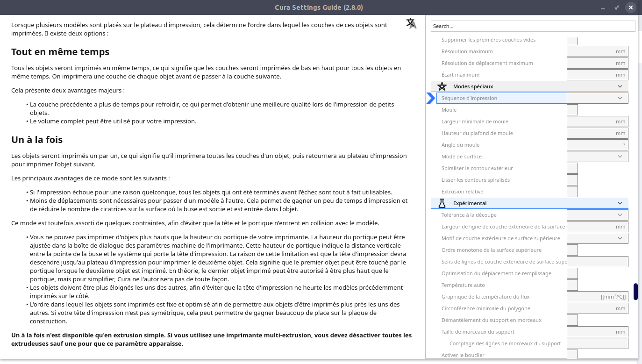Select Tolérance à la découpe setting label
This screenshot has width=642, height=364.
[469, 215]
